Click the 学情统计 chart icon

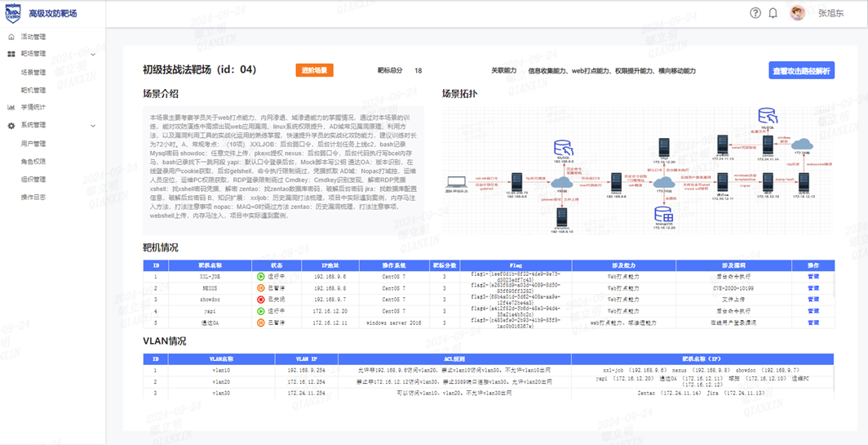pos(11,107)
